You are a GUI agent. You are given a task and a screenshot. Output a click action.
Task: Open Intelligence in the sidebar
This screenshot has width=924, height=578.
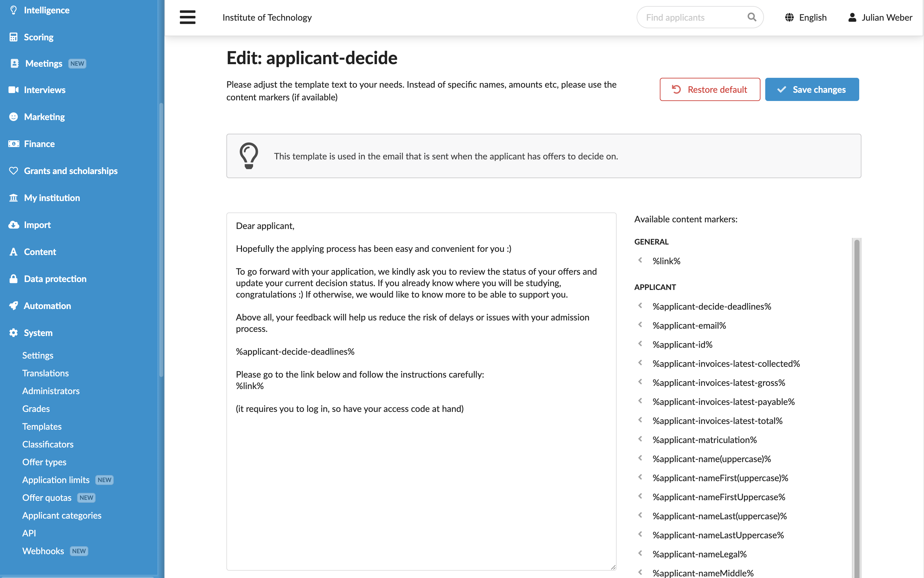[47, 10]
